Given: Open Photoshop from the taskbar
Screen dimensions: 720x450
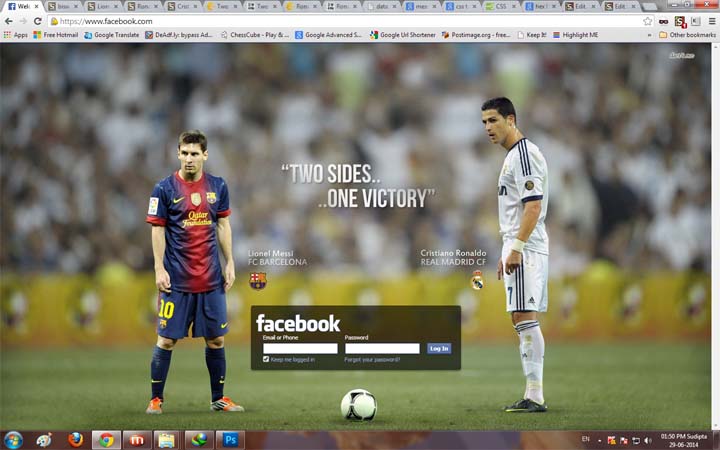Looking at the screenshot, I should [230, 440].
